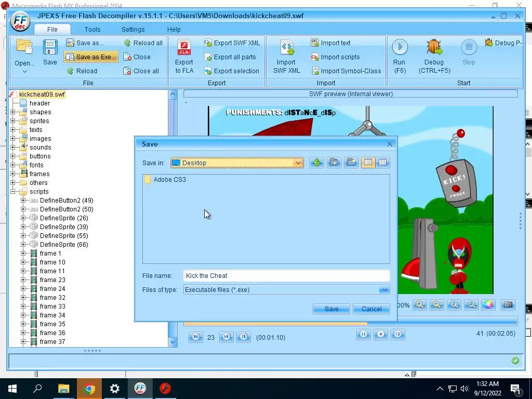Click Import scripts
532x399 pixels.
click(x=335, y=57)
